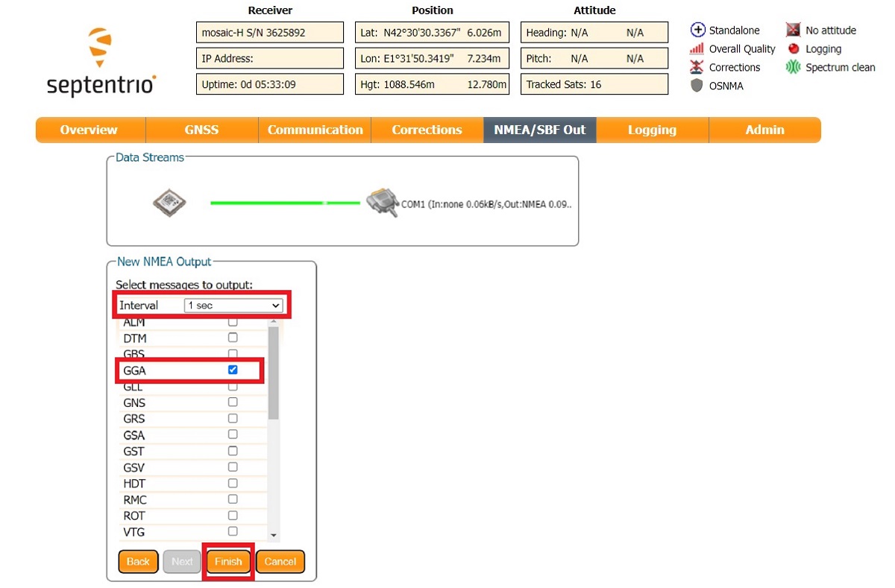Open the Interval dropdown
This screenshot has width=895, height=588.
233,306
